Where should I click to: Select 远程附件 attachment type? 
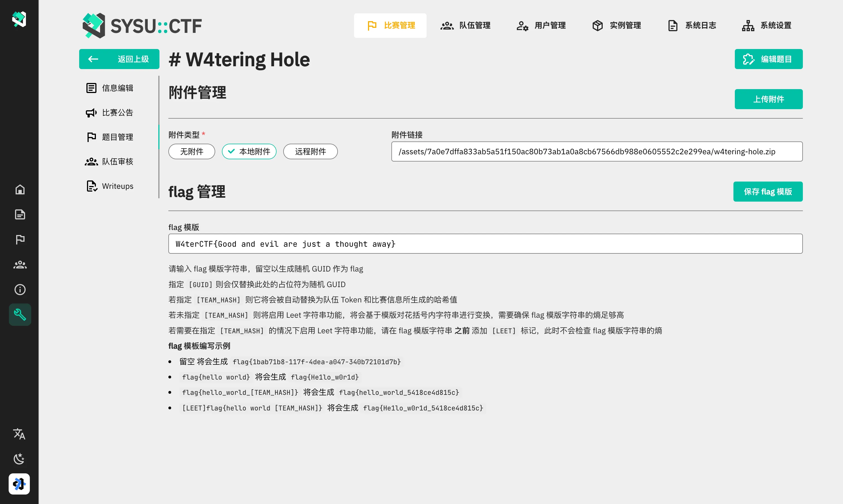tap(310, 151)
